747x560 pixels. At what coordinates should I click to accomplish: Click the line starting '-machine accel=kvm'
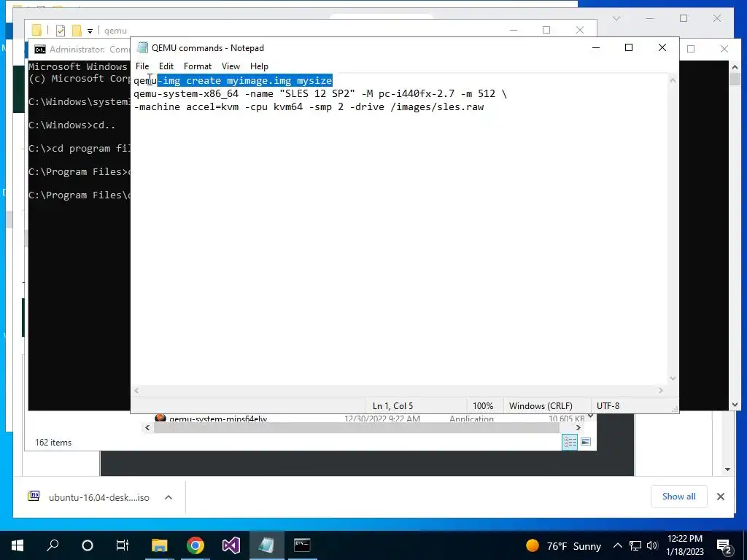(x=309, y=107)
